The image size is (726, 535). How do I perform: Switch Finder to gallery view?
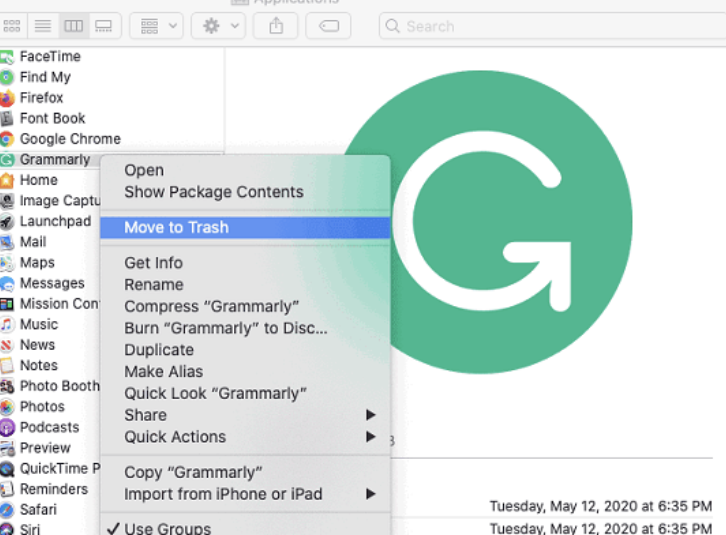coord(104,26)
